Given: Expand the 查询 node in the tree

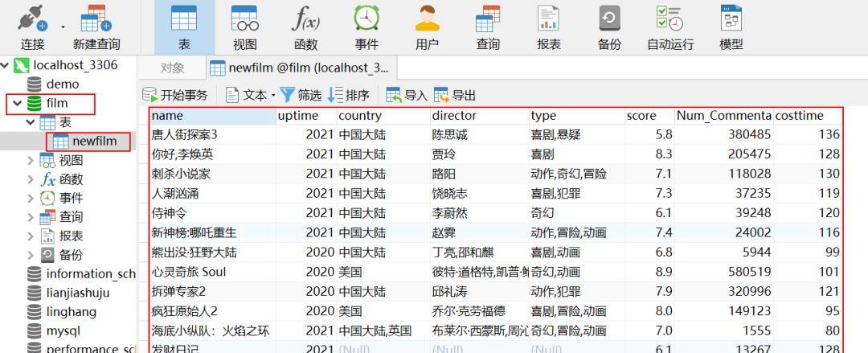Looking at the screenshot, I should point(31,216).
